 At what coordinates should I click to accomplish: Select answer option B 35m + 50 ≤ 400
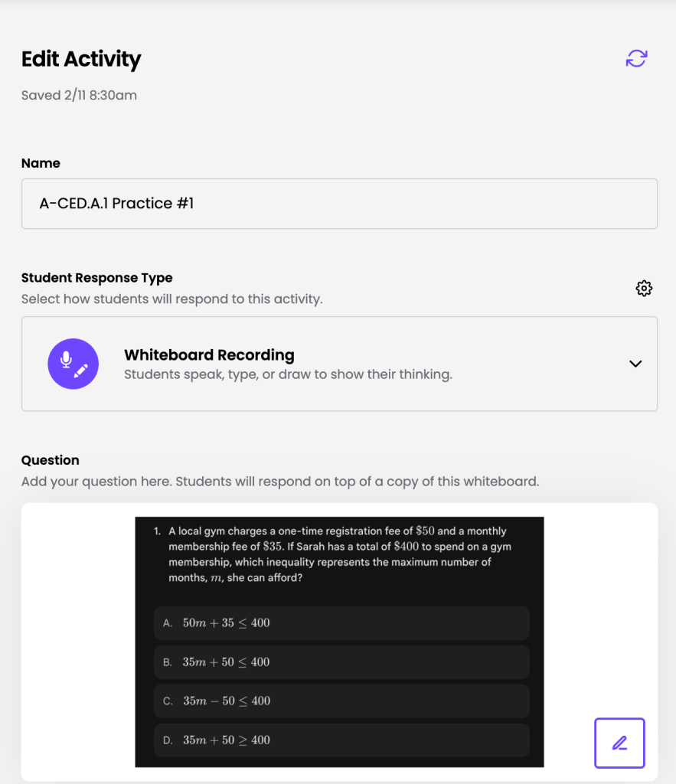click(341, 662)
